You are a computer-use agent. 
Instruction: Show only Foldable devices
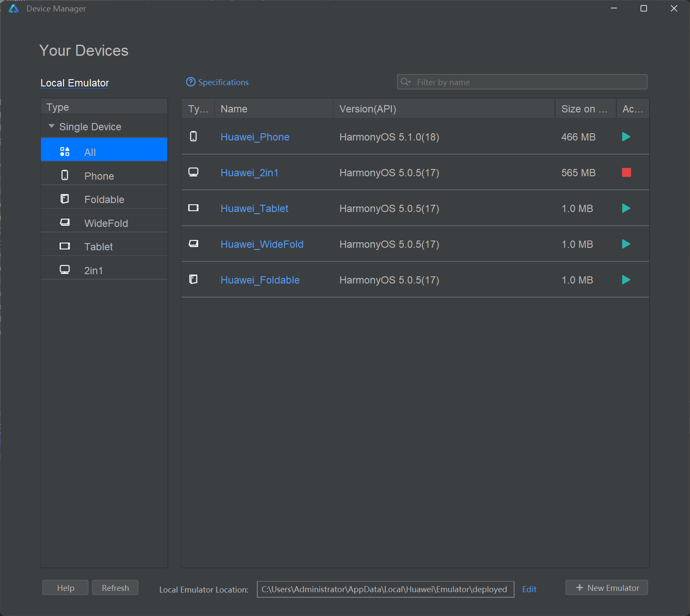tap(104, 199)
